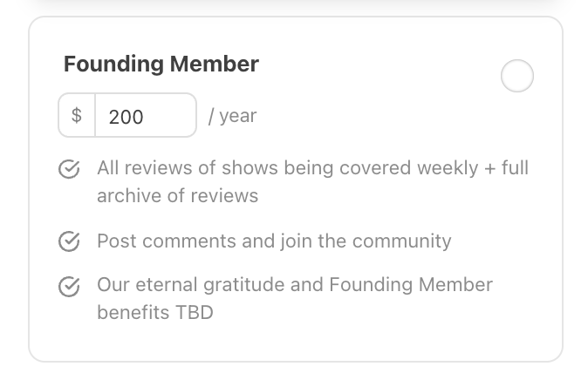
Task: Select the Founding Member radio button
Action: pos(517,76)
